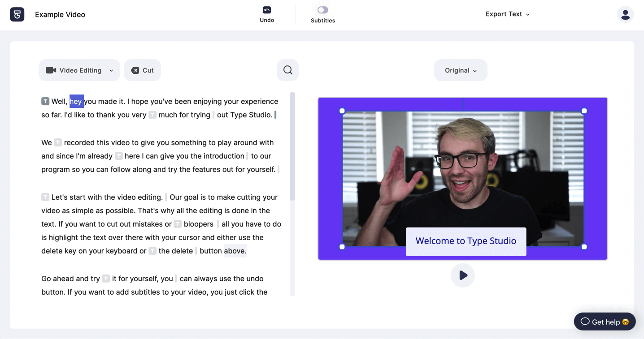The width and height of the screenshot is (644, 339).
Task: Click the T marker before "the delete"
Action: 152,251
